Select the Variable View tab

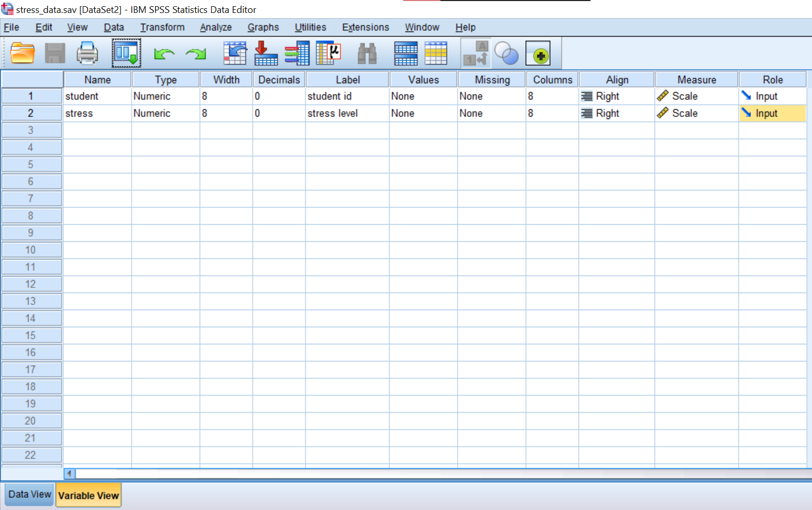coord(88,496)
